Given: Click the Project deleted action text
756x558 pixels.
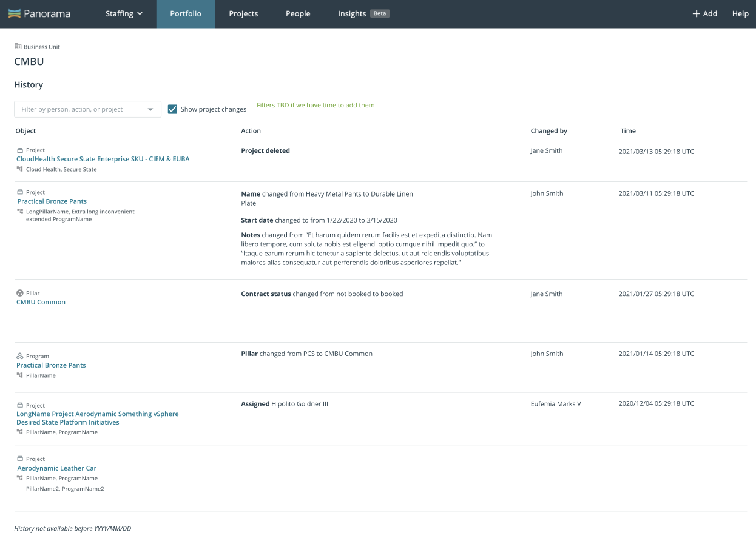Looking at the screenshot, I should tap(266, 151).
